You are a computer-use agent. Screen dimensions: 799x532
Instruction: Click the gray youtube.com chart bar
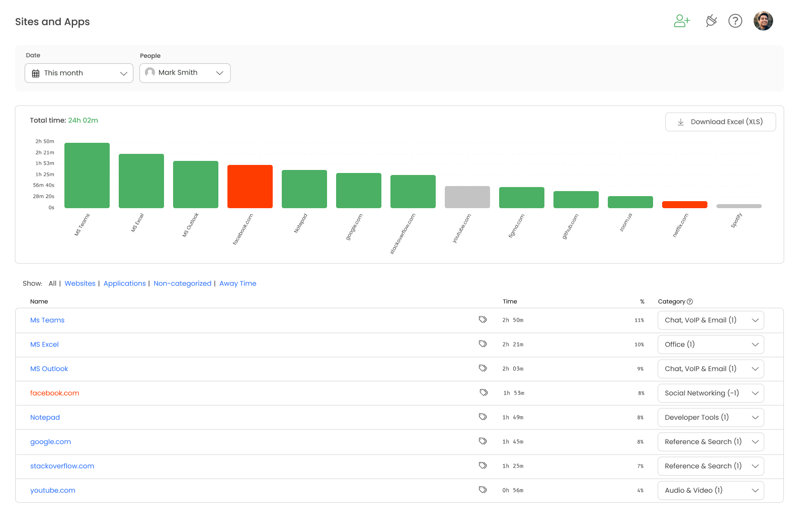pyautogui.click(x=467, y=197)
